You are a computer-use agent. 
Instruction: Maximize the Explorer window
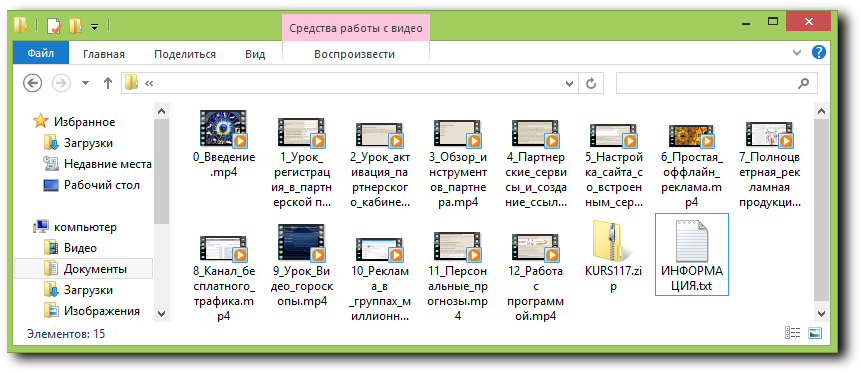tap(773, 21)
